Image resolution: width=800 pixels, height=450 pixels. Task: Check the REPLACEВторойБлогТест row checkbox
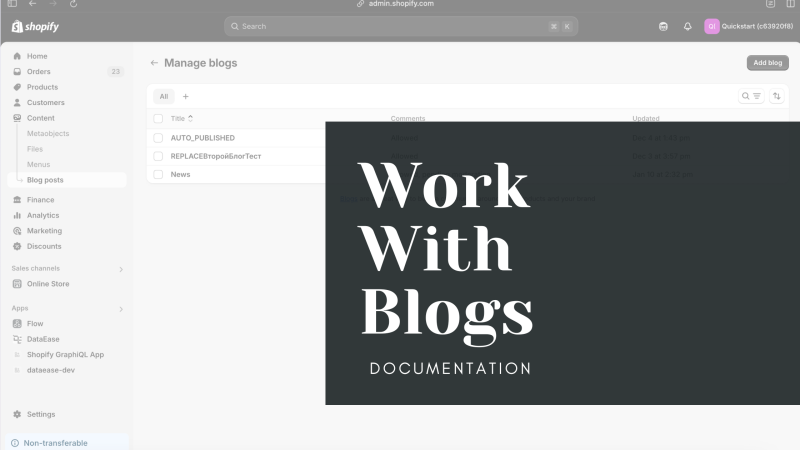(158, 156)
